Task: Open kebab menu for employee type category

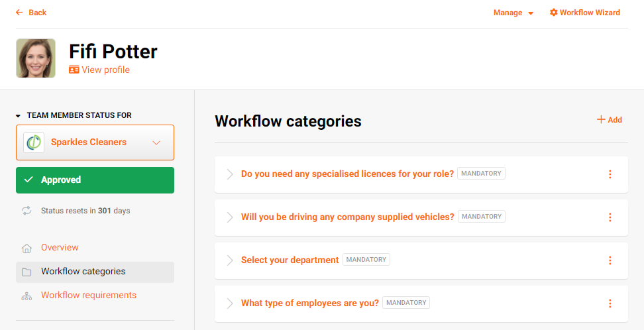Action: tap(610, 303)
